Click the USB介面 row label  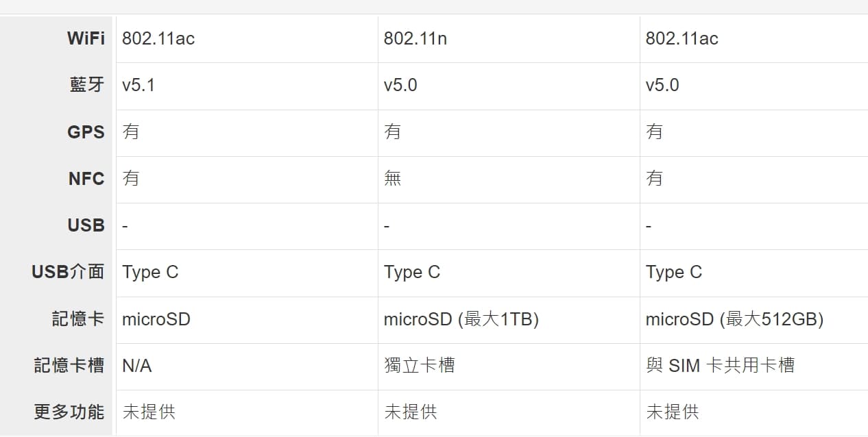(68, 272)
